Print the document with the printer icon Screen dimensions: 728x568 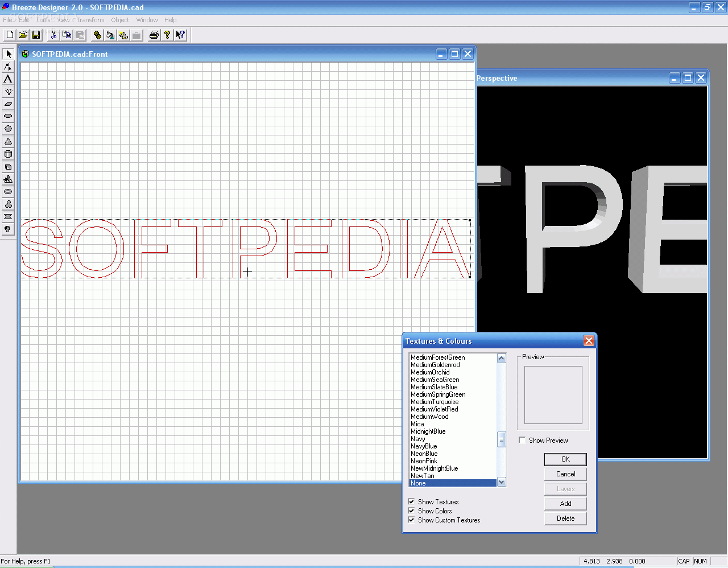[154, 35]
